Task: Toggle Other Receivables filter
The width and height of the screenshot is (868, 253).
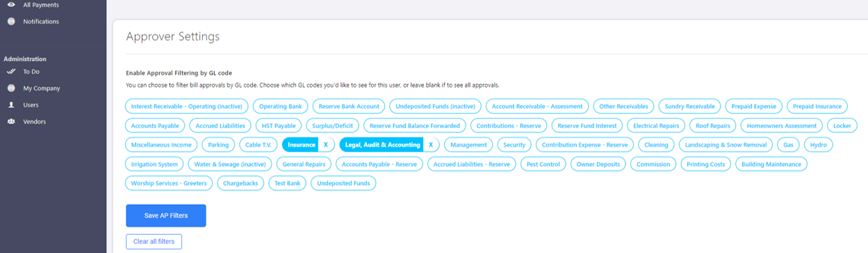Action: click(623, 106)
